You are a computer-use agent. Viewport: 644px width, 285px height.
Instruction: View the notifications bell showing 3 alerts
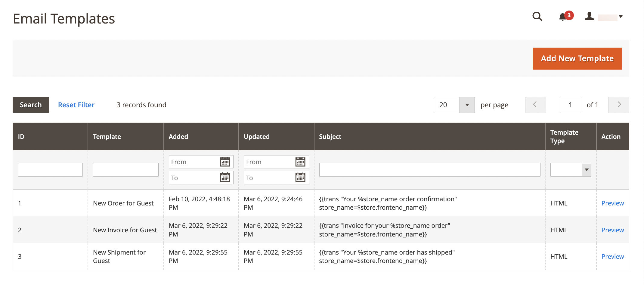563,17
